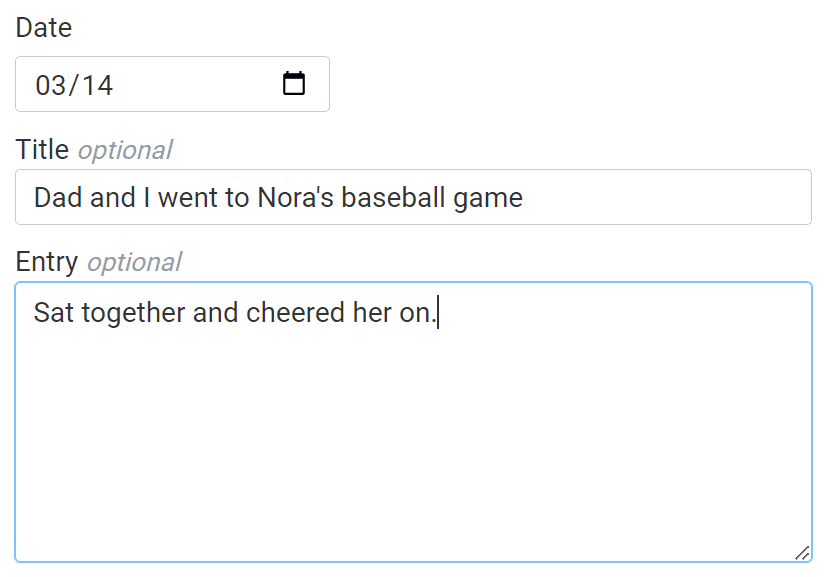Place cursor on word her in Entry

[x=371, y=313]
